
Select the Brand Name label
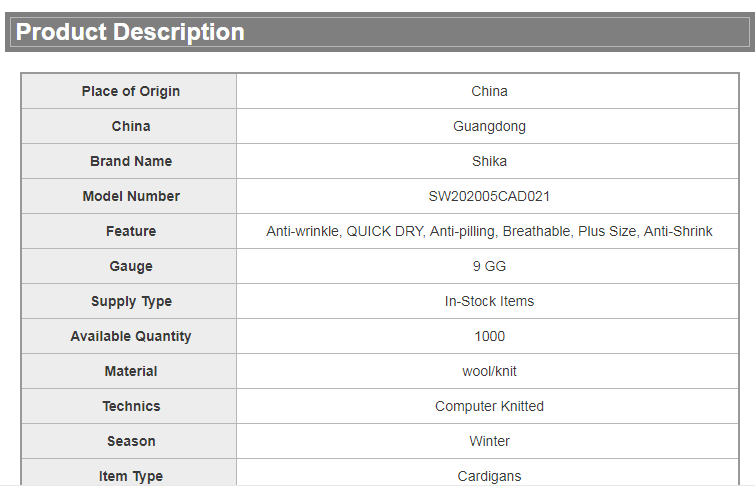(x=131, y=161)
